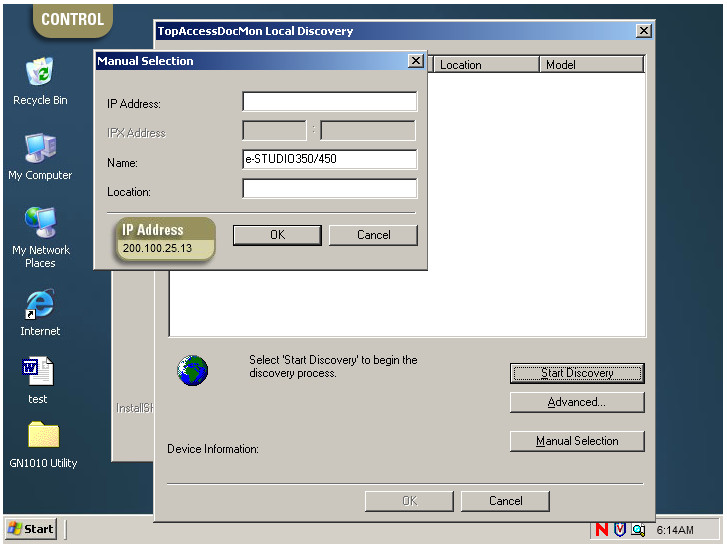Image resolution: width=727 pixels, height=549 pixels.
Task: Click the IP Address input field
Action: coord(330,102)
